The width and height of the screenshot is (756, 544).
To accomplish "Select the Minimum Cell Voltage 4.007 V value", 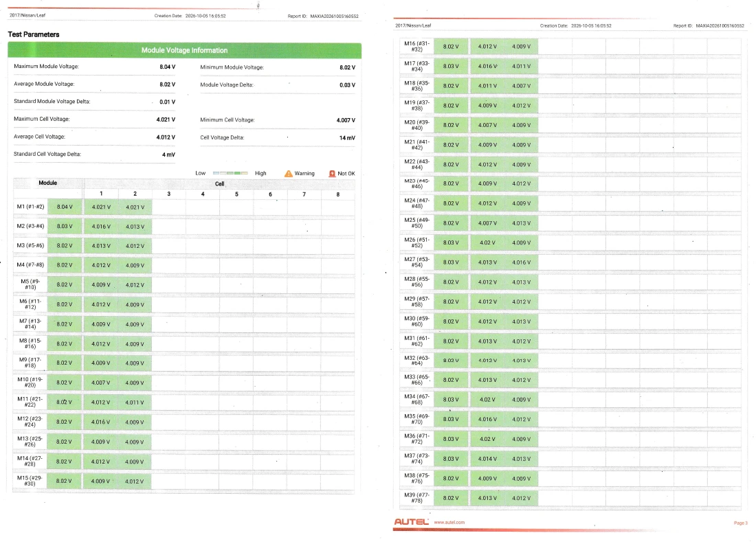I will tap(346, 120).
